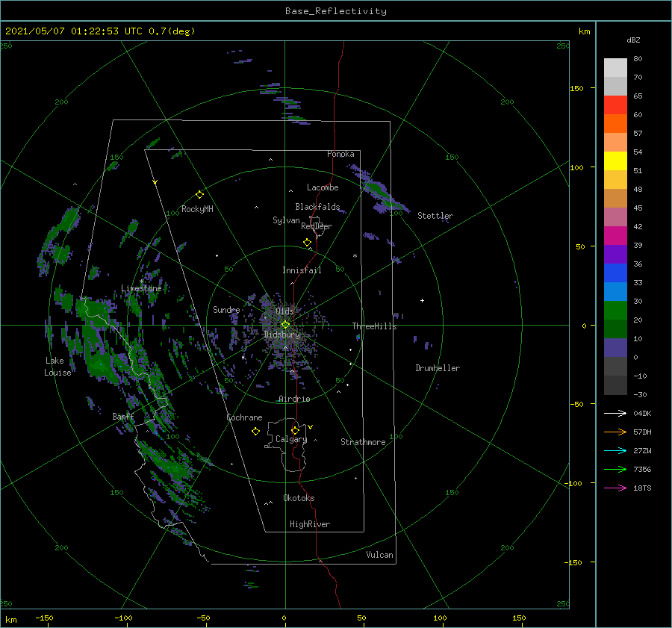
Task: Click the dBZ legend heading
Action: pyautogui.click(x=633, y=40)
